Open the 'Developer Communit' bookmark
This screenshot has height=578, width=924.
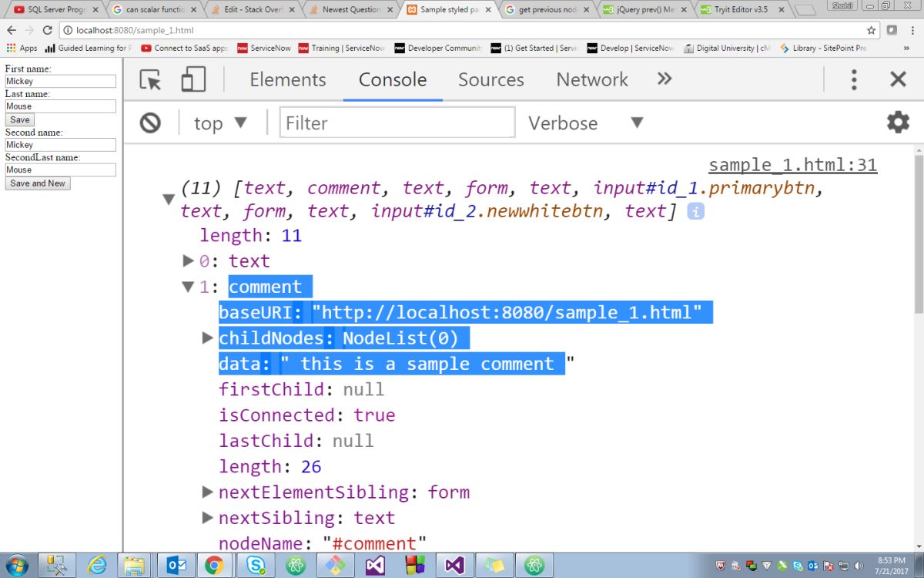click(437, 48)
